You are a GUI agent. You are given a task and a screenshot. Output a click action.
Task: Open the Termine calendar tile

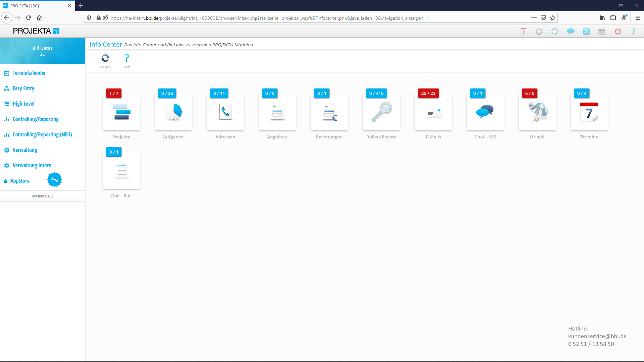589,112
